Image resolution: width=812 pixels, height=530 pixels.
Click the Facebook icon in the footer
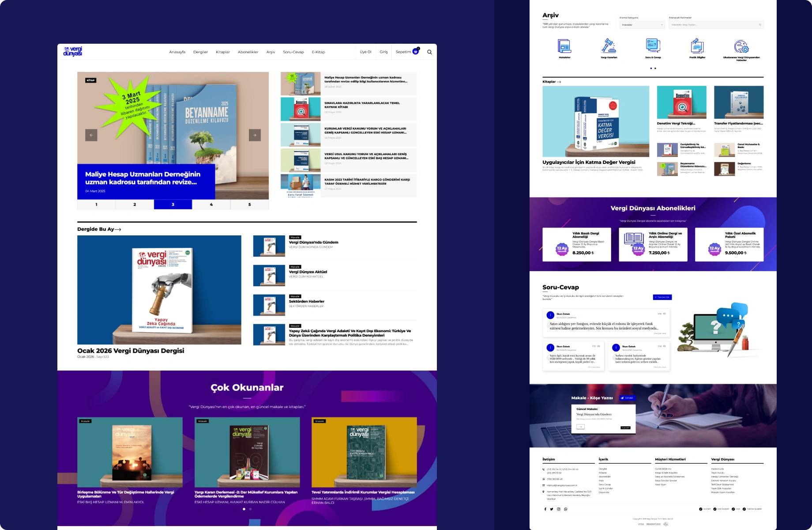click(545, 509)
